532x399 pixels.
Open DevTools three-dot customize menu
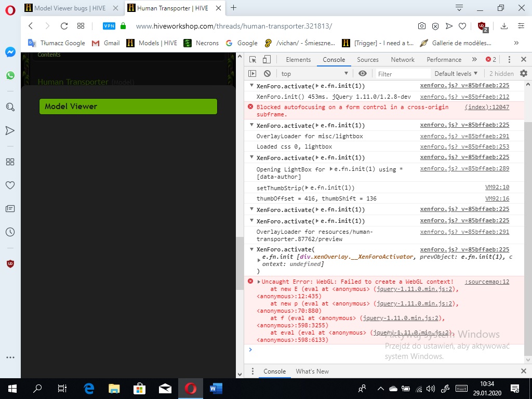pos(509,59)
